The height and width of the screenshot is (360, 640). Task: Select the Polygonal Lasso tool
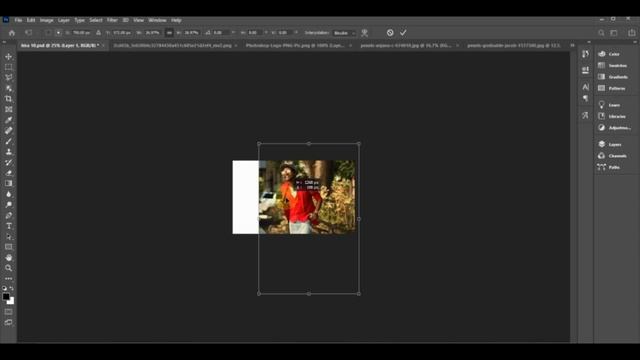coord(9,78)
